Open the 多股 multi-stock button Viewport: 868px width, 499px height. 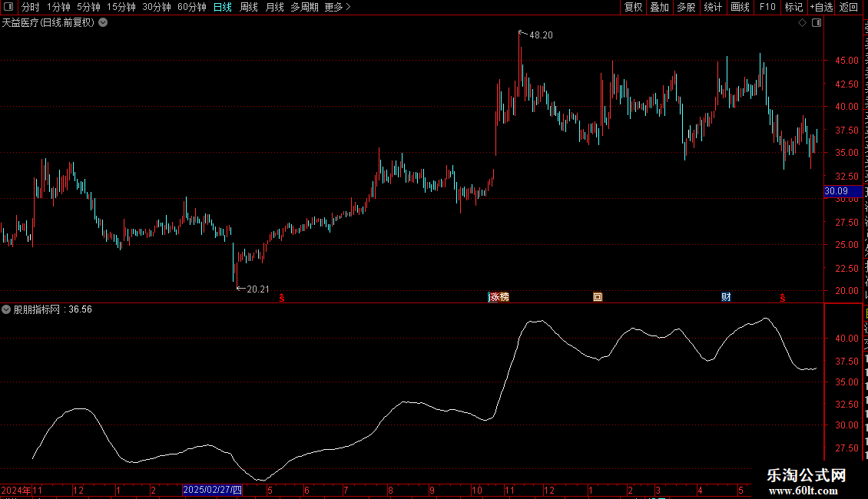(x=686, y=7)
